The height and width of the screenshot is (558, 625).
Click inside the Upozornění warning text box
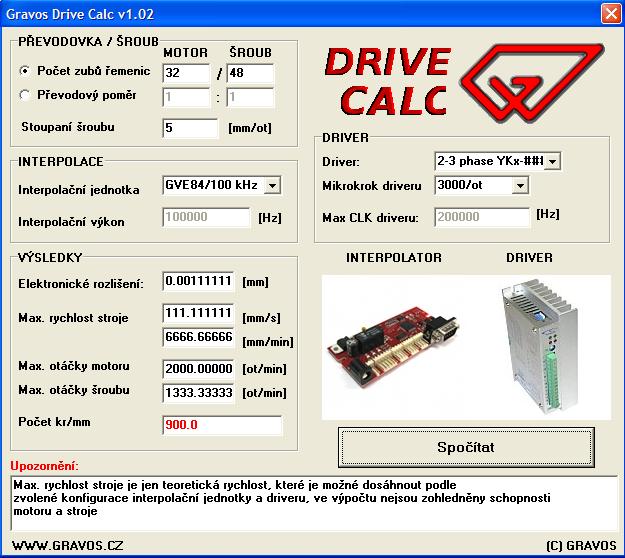(313, 502)
